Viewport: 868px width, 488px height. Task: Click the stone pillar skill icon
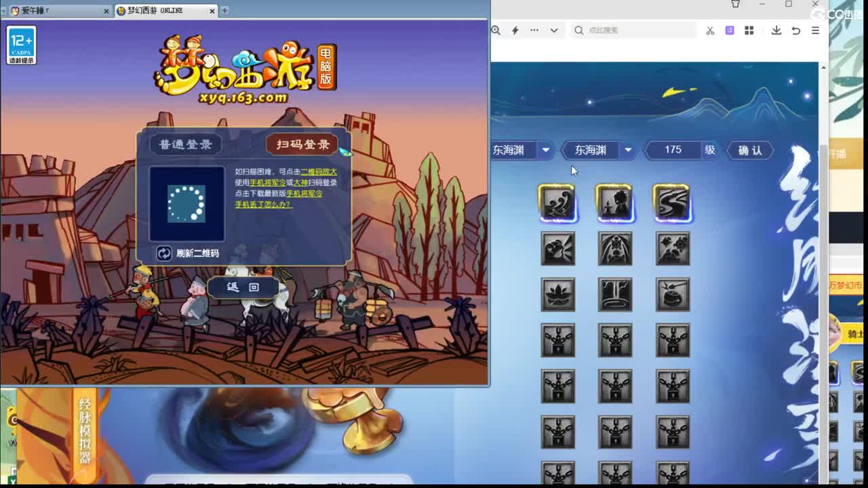[x=614, y=295]
